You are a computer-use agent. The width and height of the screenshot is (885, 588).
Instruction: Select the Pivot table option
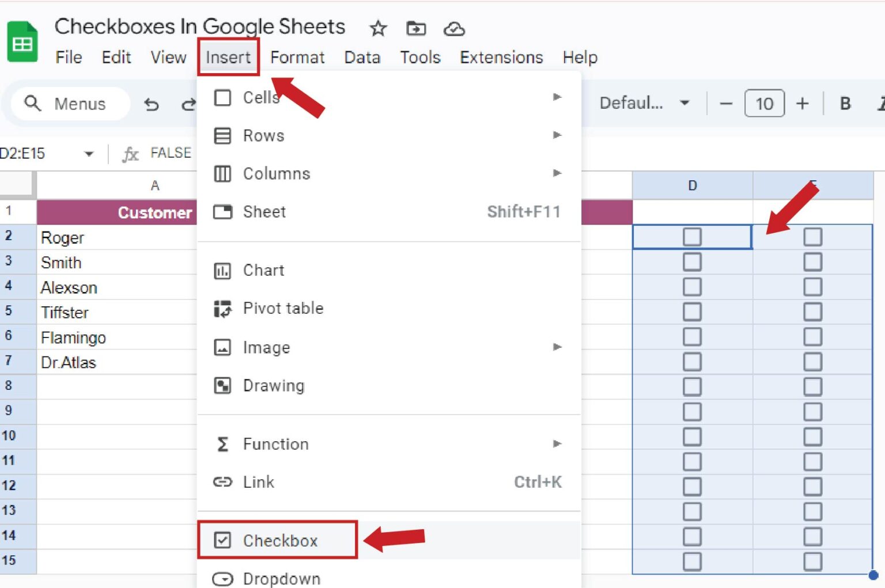pos(282,308)
